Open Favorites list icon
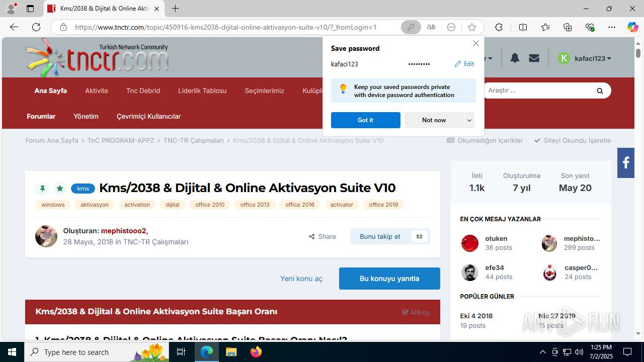This screenshot has height=362, width=644. point(545,27)
